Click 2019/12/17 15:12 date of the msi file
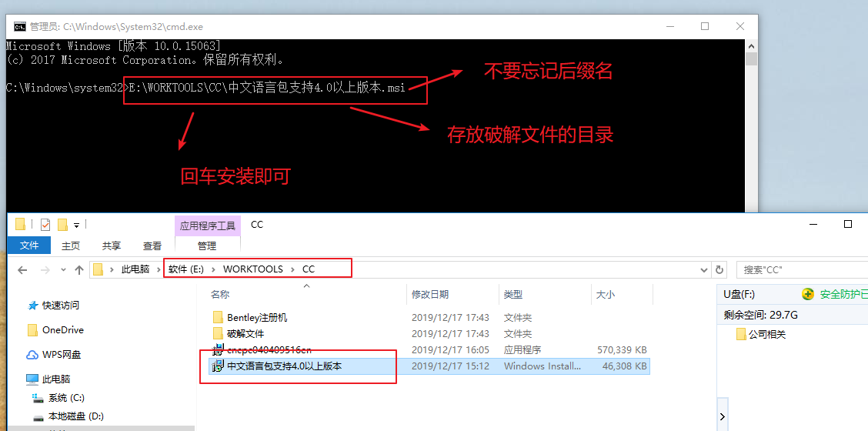The image size is (868, 431). click(451, 366)
